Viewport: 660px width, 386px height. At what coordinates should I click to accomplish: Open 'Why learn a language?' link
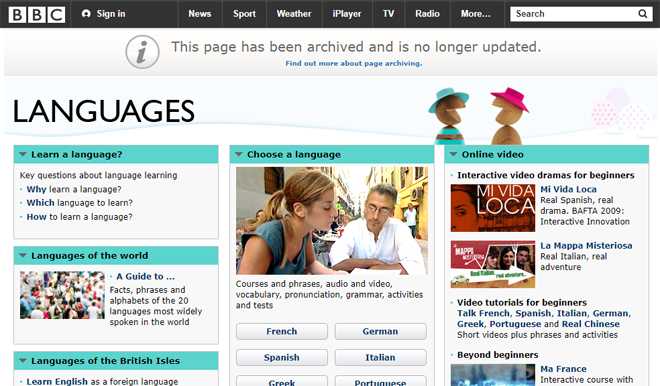tap(74, 189)
